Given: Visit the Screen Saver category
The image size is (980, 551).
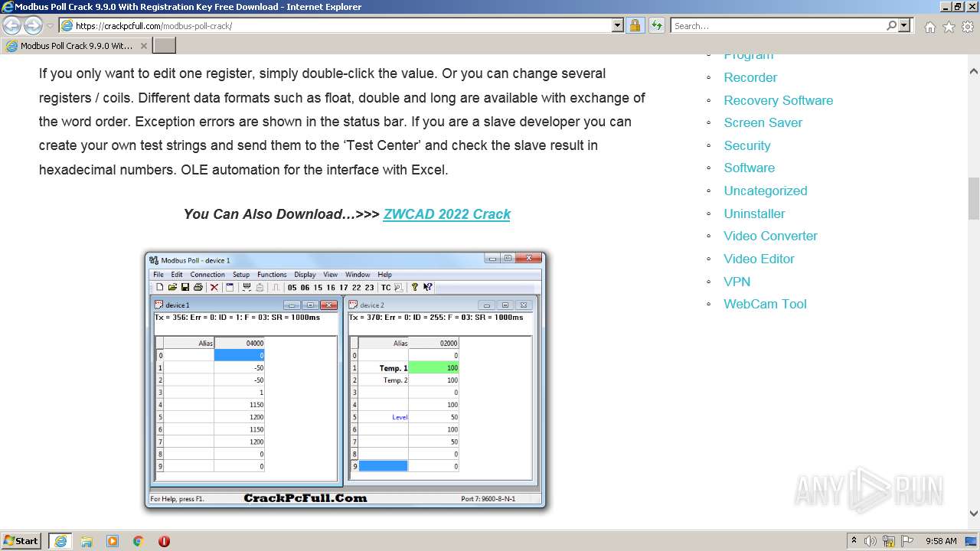Looking at the screenshot, I should pos(763,122).
